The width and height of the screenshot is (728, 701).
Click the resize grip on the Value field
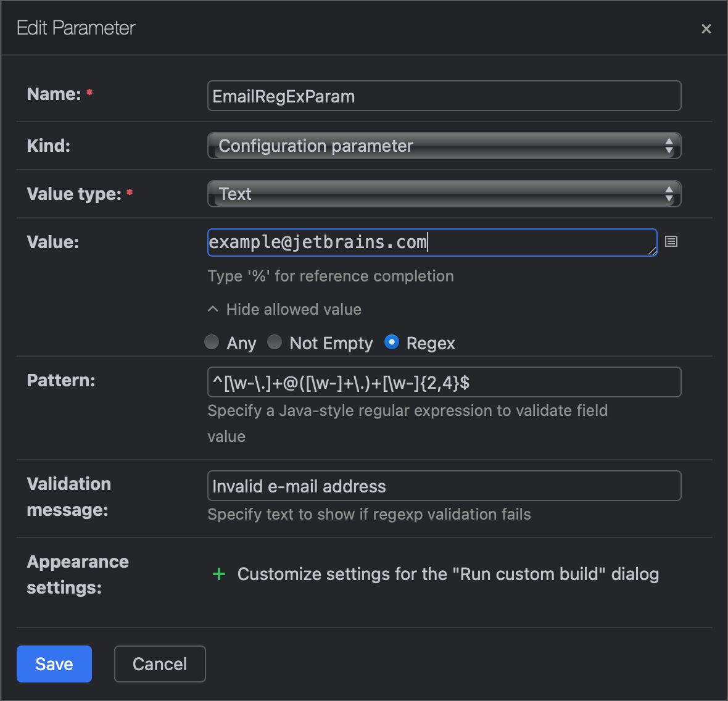coord(652,251)
